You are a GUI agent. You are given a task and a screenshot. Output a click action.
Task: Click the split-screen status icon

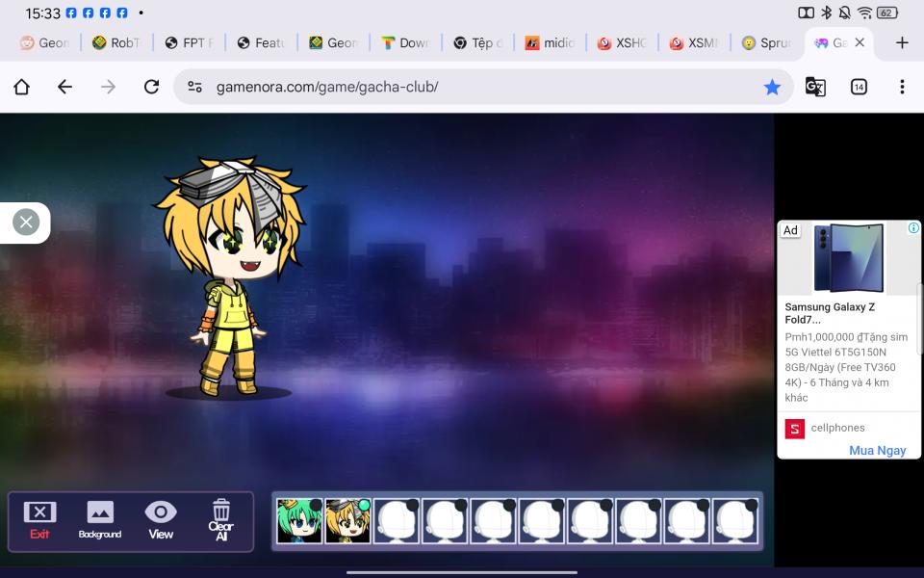(x=807, y=13)
